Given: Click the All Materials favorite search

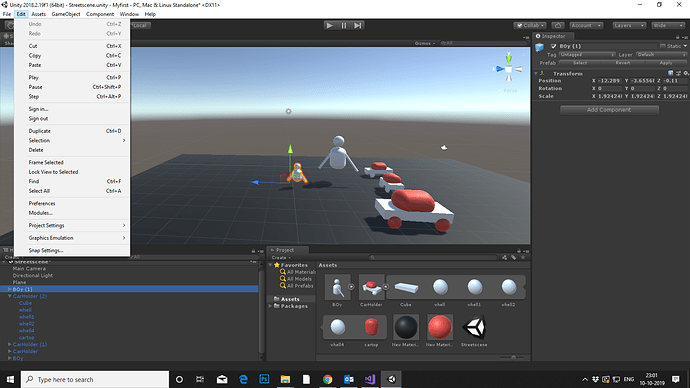Looking at the screenshot, I should [298, 272].
